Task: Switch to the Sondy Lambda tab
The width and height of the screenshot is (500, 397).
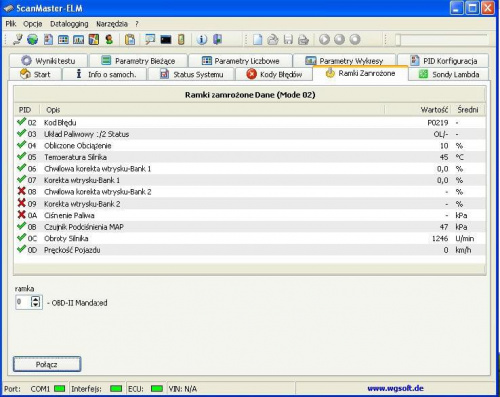Action: (x=449, y=74)
